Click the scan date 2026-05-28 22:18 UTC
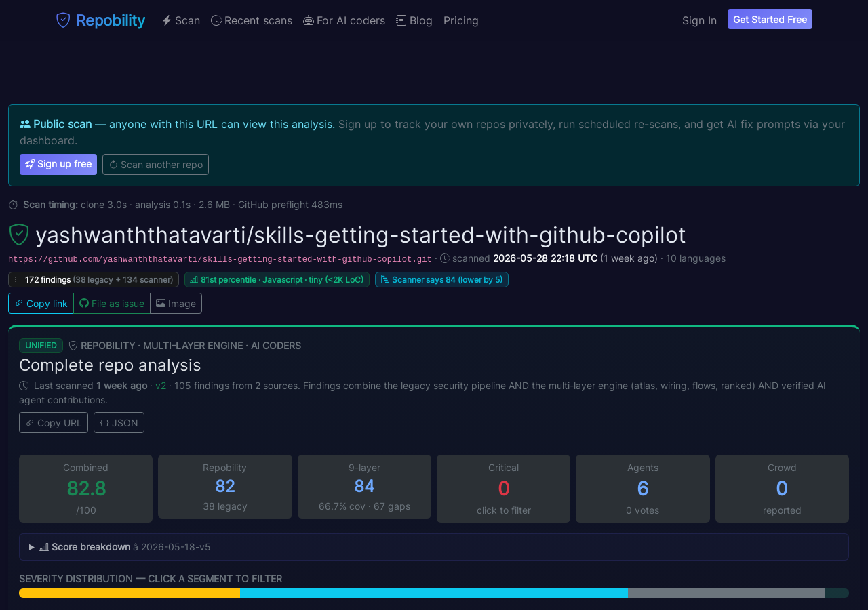 (545, 258)
